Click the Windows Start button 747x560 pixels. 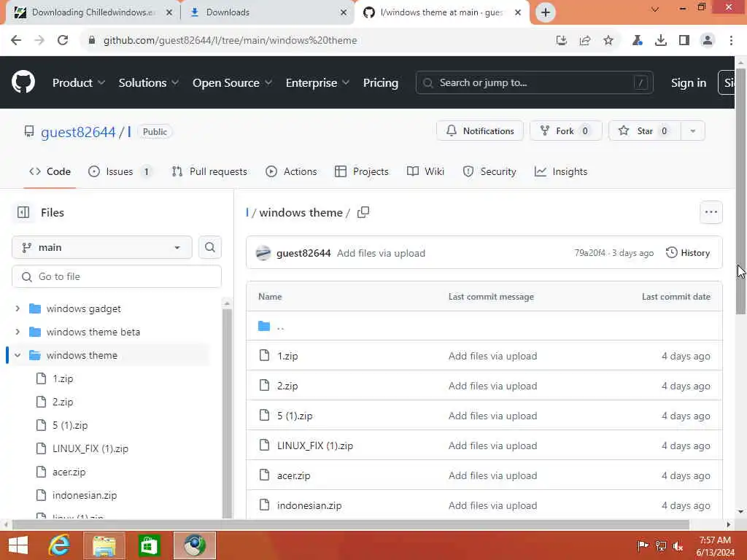coord(18,545)
